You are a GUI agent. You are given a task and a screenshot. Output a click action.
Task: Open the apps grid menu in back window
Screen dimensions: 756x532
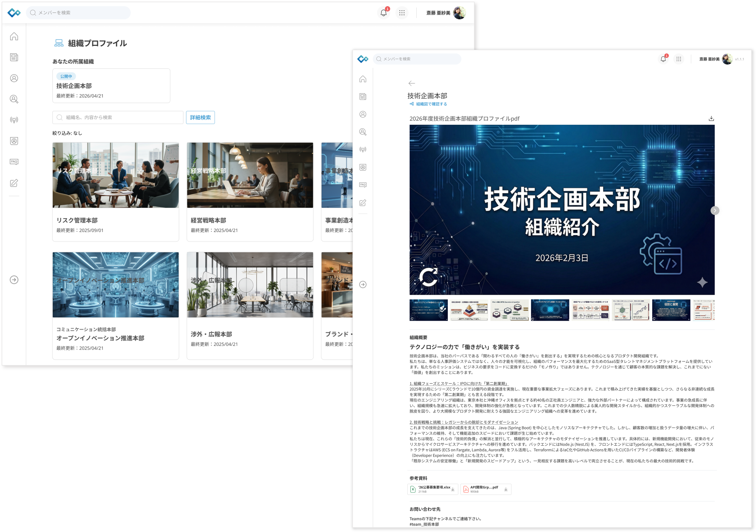click(402, 13)
